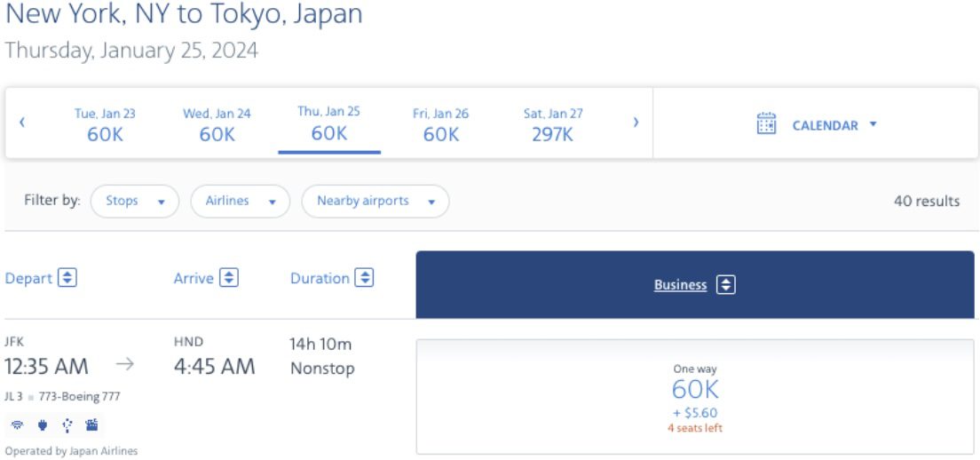Click 4:45 AM arrival time

click(215, 366)
